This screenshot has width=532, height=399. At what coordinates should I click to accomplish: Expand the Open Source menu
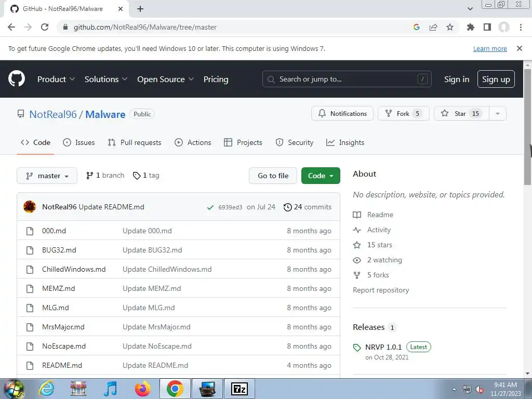point(166,79)
